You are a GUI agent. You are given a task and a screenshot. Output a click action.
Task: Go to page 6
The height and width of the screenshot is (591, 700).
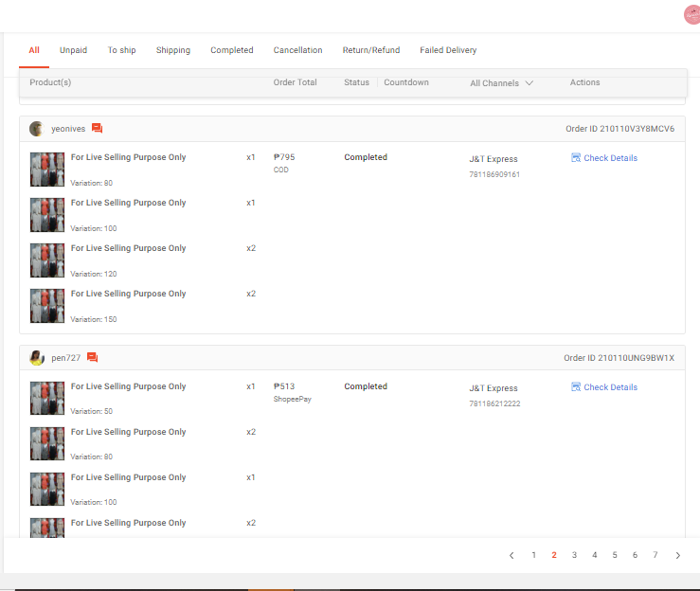point(635,555)
